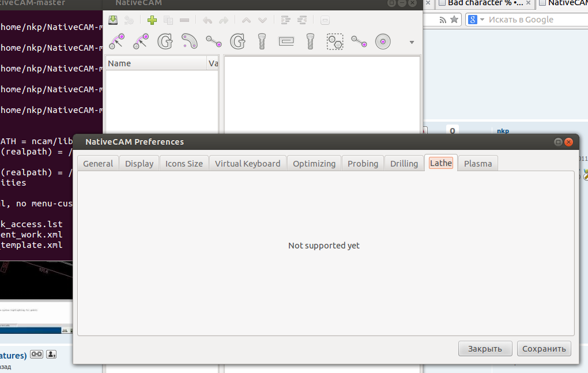Open the General preferences tab
The image size is (588, 373).
tap(98, 164)
